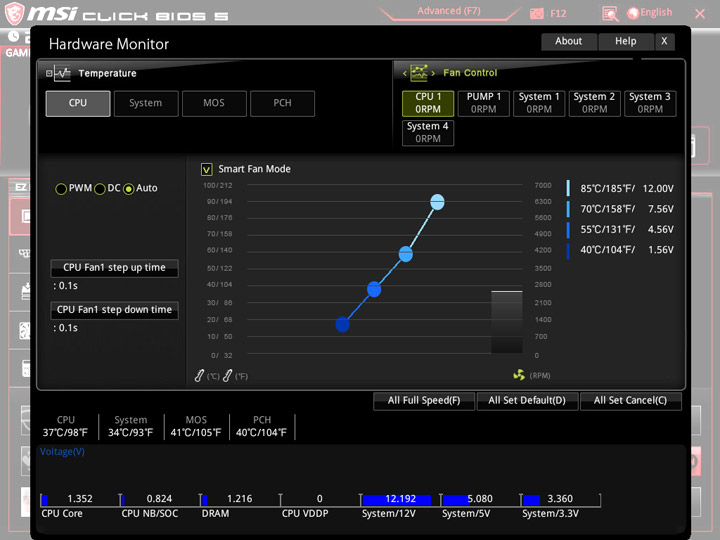The width and height of the screenshot is (720, 540).
Task: Click the Voltage(V) section label
Action: (x=62, y=452)
